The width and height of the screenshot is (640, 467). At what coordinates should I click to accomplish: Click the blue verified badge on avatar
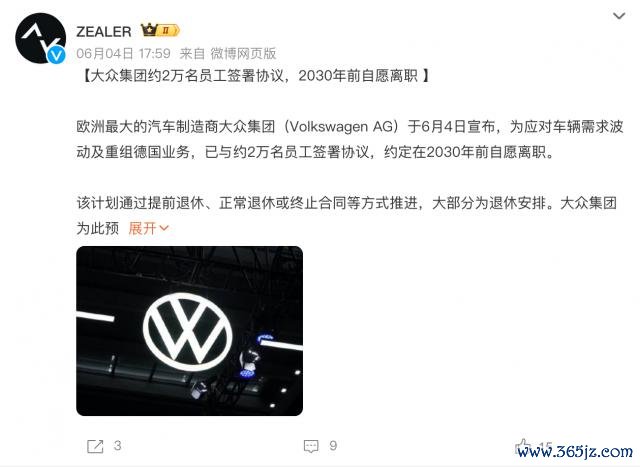pyautogui.click(x=56, y=55)
